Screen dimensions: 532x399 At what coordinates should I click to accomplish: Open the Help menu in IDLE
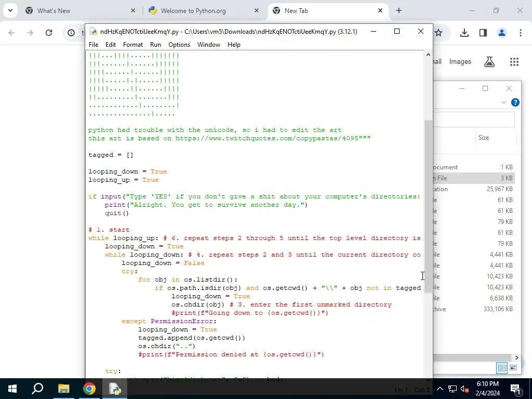pos(234,45)
